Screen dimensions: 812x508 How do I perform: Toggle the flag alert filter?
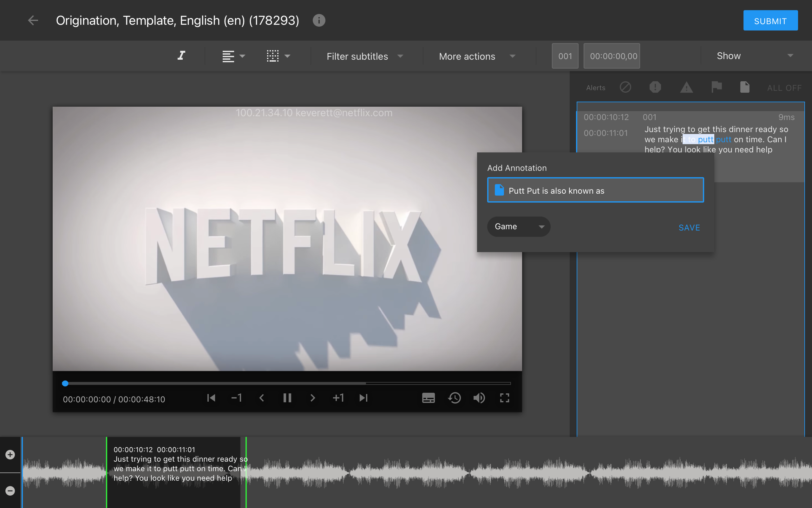coord(717,87)
